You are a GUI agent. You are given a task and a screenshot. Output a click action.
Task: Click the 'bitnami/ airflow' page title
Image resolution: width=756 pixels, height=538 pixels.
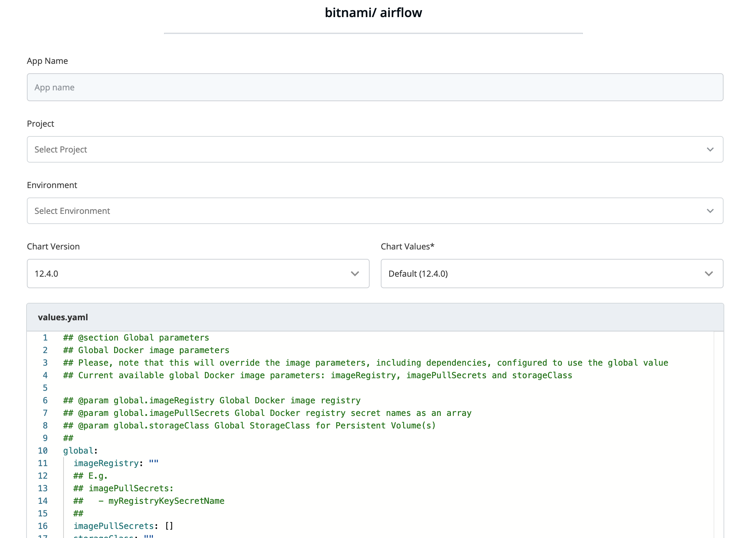(x=373, y=13)
